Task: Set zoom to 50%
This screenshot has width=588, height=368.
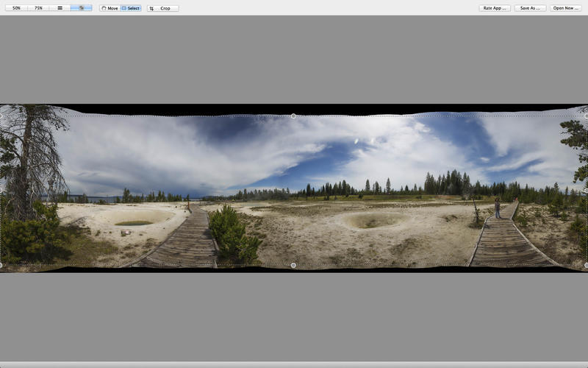Action: [x=16, y=8]
